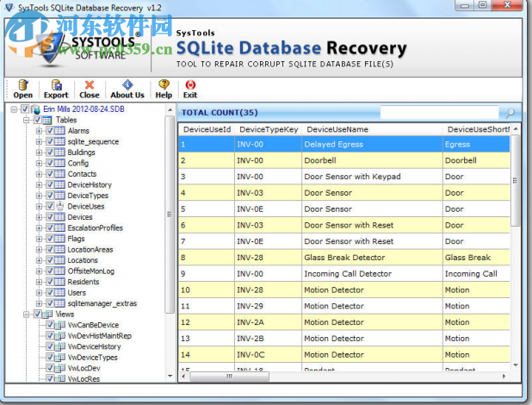This screenshot has width=532, height=405.
Task: Click the Close database toolbar icon
Action: (x=90, y=84)
